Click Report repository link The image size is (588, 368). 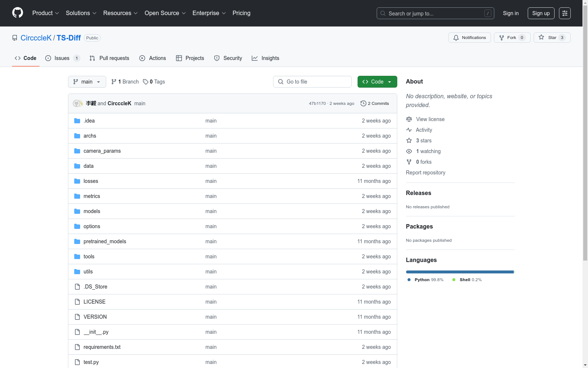click(x=426, y=173)
